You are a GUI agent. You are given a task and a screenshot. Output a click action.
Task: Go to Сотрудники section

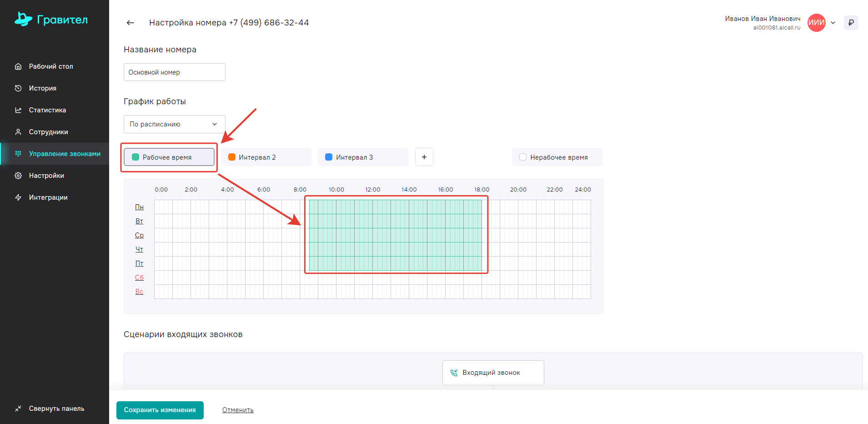point(48,132)
